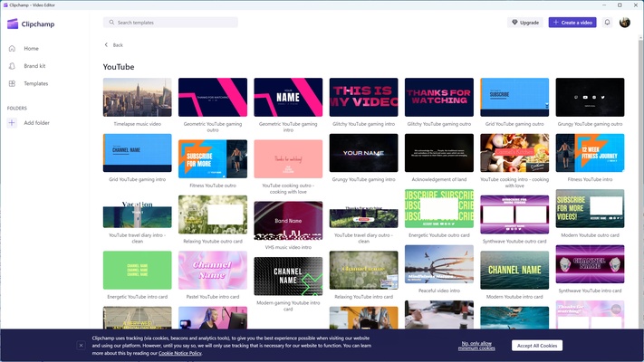The height and width of the screenshot is (362, 644).
Task: Accept All Cookies
Action: (x=537, y=346)
